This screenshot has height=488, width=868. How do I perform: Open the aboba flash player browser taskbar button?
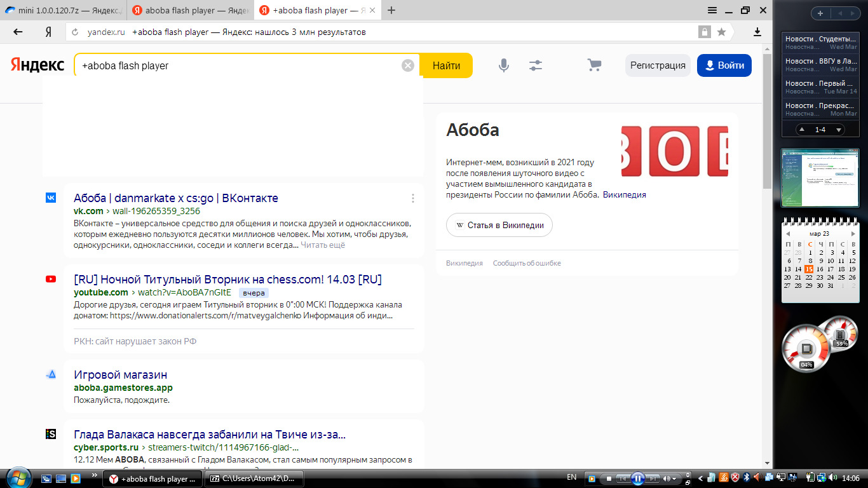152,478
